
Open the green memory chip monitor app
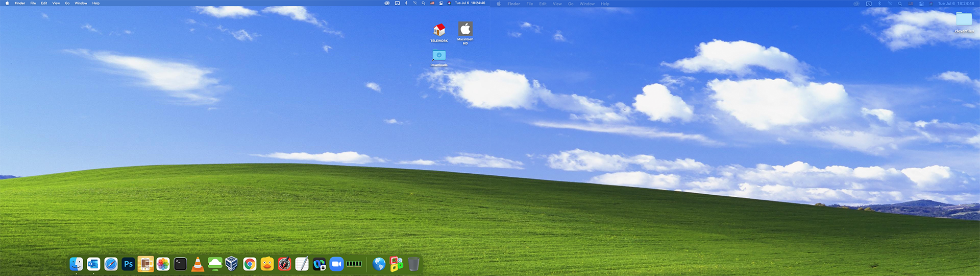click(354, 264)
